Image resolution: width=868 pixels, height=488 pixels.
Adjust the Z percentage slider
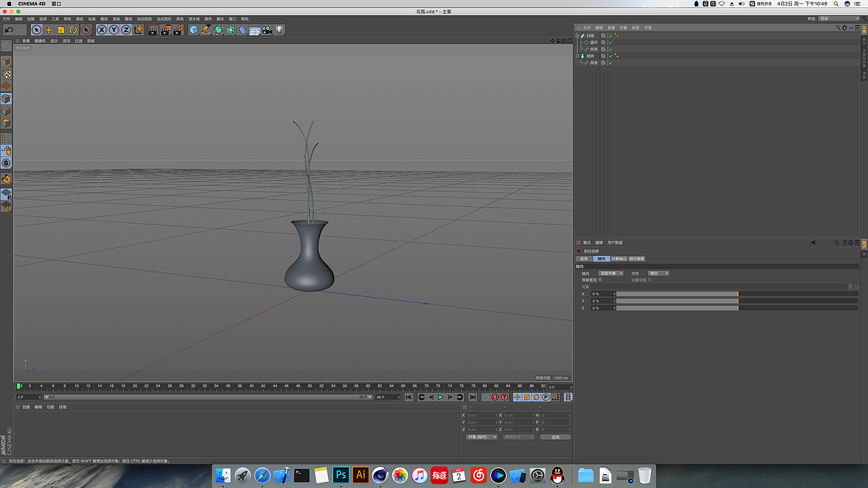[x=737, y=308]
